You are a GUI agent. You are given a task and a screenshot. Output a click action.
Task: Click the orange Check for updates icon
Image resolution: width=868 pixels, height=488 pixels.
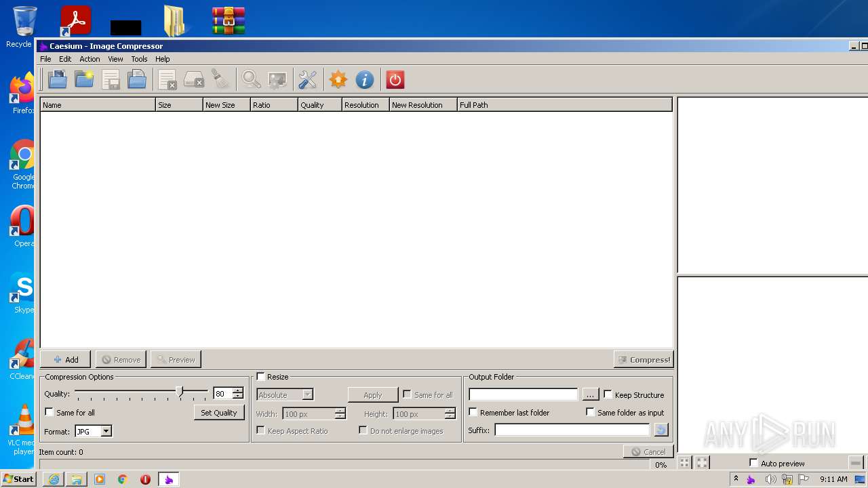tap(338, 80)
